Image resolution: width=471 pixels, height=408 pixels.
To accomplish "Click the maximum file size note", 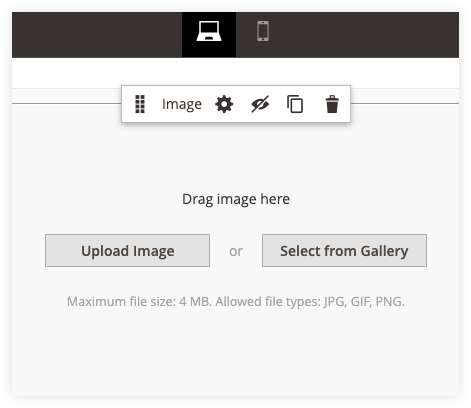I will pos(236,302).
